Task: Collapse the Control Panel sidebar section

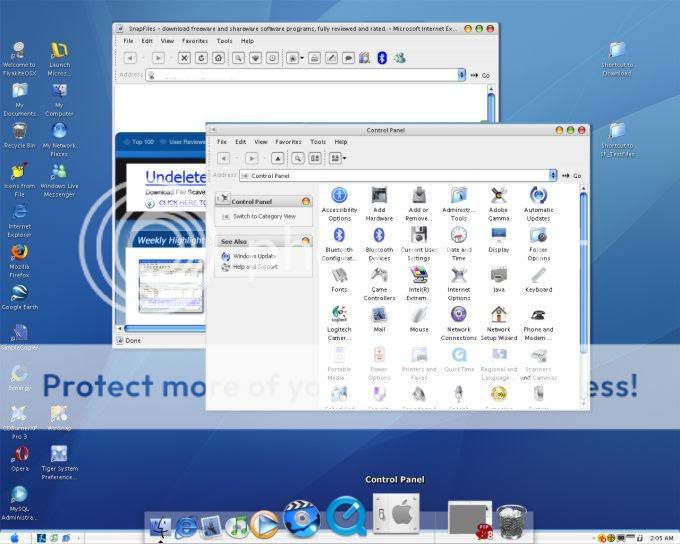Action: click(x=306, y=201)
